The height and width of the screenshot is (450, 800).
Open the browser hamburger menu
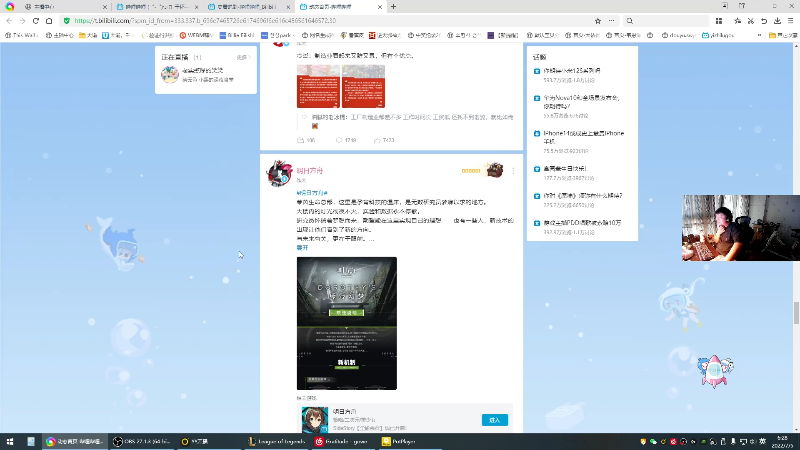[790, 21]
